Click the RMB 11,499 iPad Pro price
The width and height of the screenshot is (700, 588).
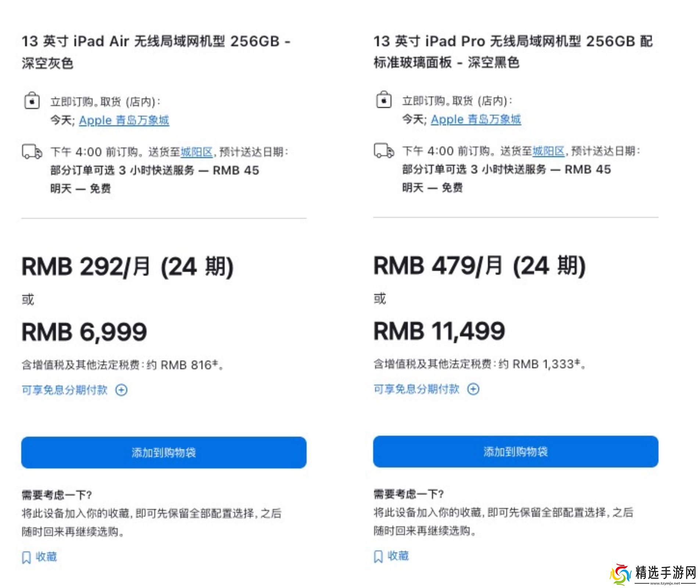pos(439,331)
